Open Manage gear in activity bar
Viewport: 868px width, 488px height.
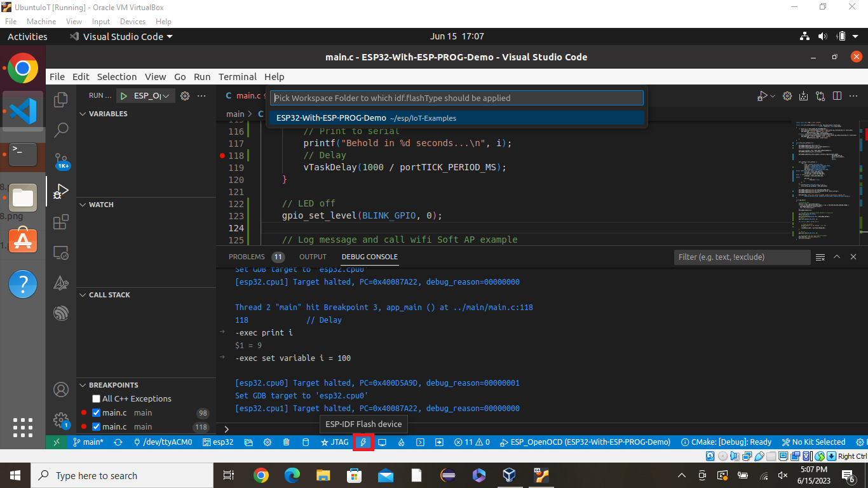[61, 420]
